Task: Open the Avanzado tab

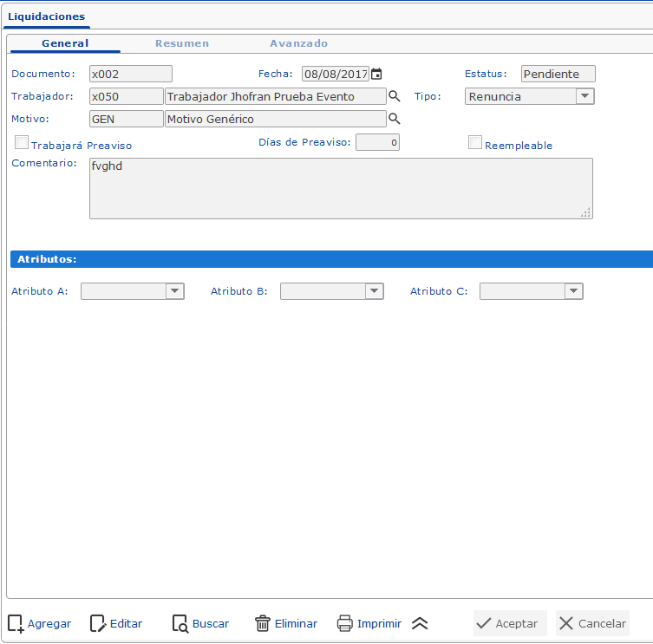Action: 298,43
